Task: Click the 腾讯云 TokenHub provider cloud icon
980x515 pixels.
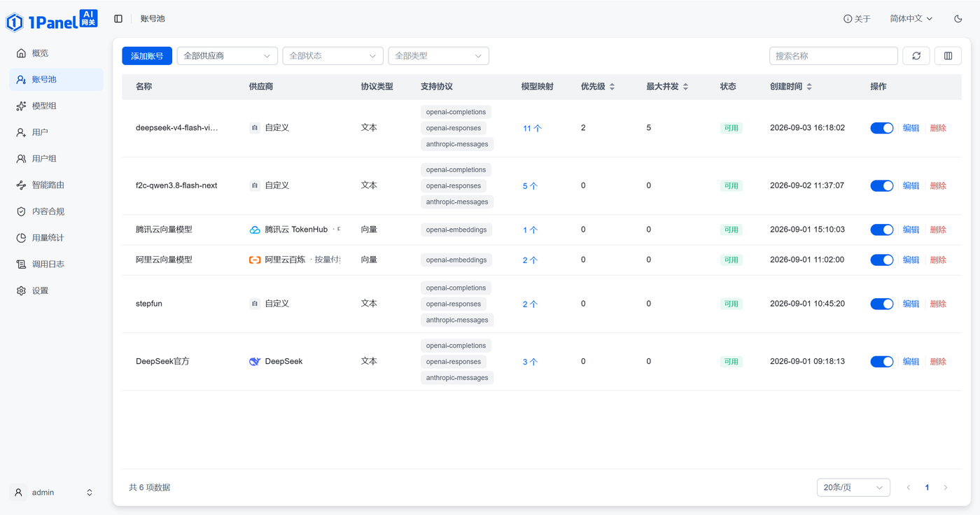Action: point(255,230)
